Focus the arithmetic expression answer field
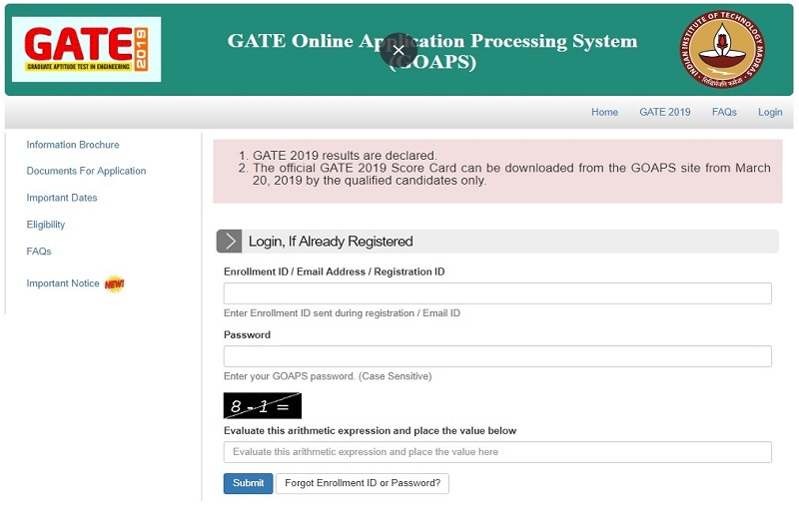799x532 pixels. coord(497,452)
